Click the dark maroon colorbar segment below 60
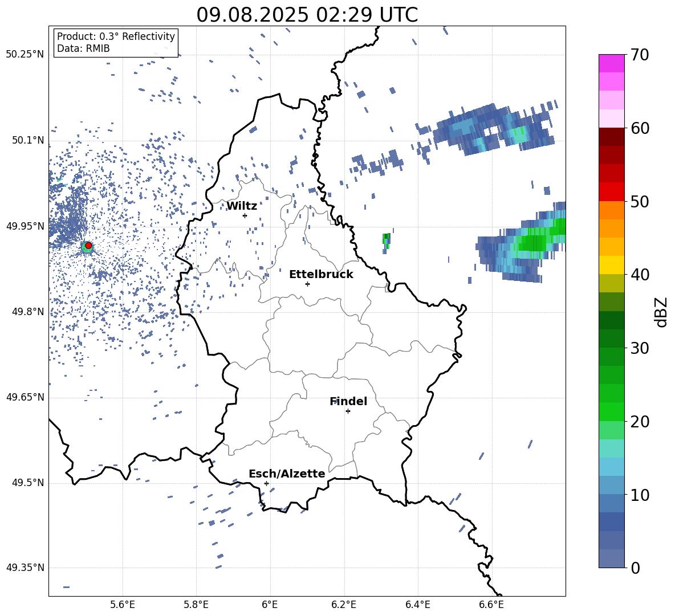This screenshot has width=675, height=616. coord(611,137)
